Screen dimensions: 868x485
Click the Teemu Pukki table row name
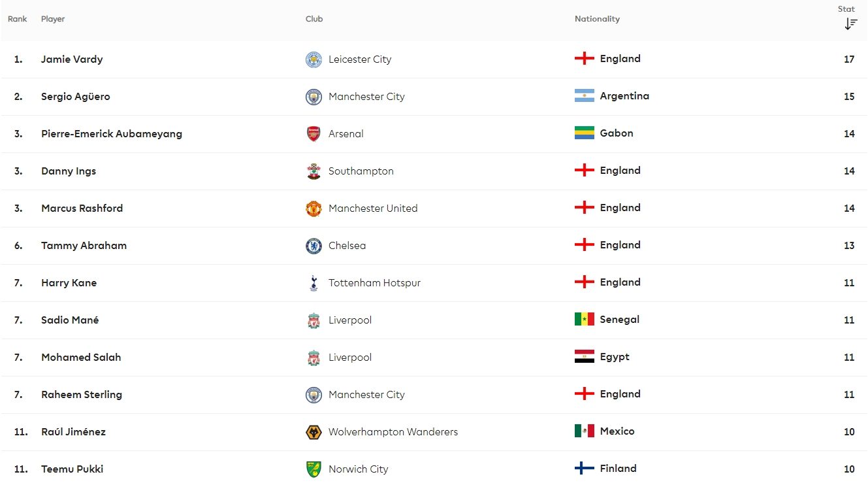tap(72, 469)
